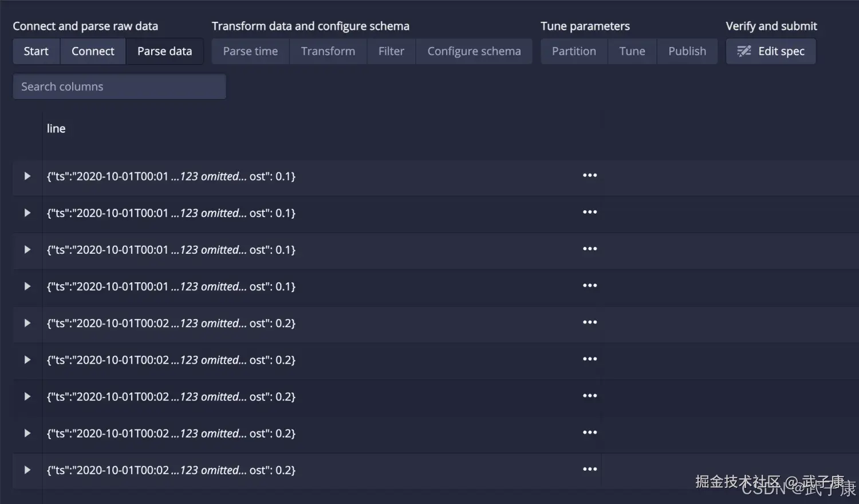Screen dimensions: 859x504
Task: Expand the fifth row with cost 0.2
Action: [x=27, y=323]
